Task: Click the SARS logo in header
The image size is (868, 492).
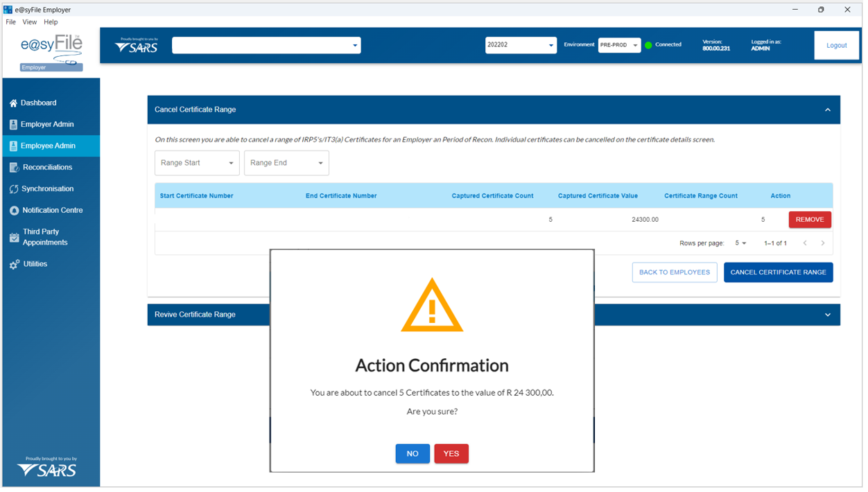Action: pos(137,46)
